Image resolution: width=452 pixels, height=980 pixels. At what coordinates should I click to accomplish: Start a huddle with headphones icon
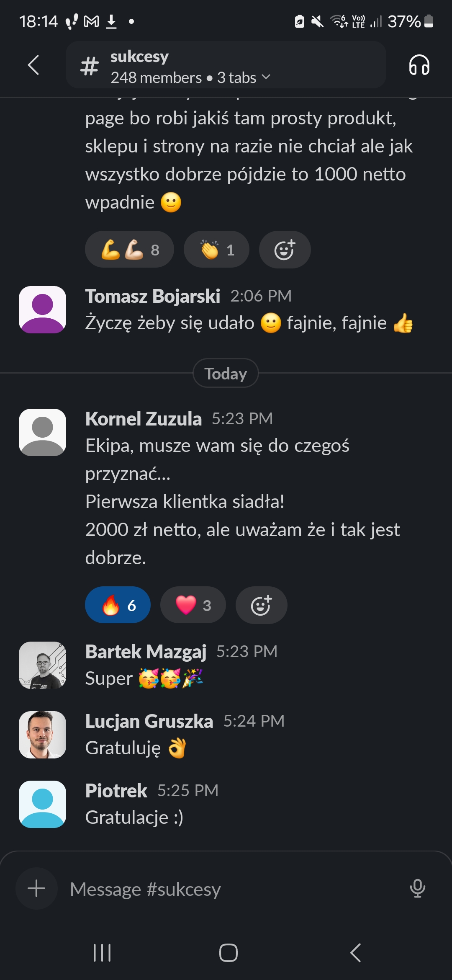[x=419, y=65]
